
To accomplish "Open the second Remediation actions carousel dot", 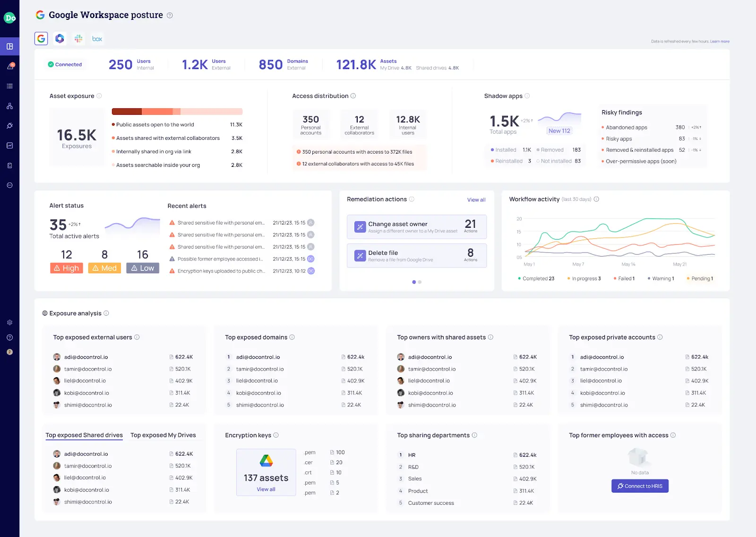I will [420, 282].
